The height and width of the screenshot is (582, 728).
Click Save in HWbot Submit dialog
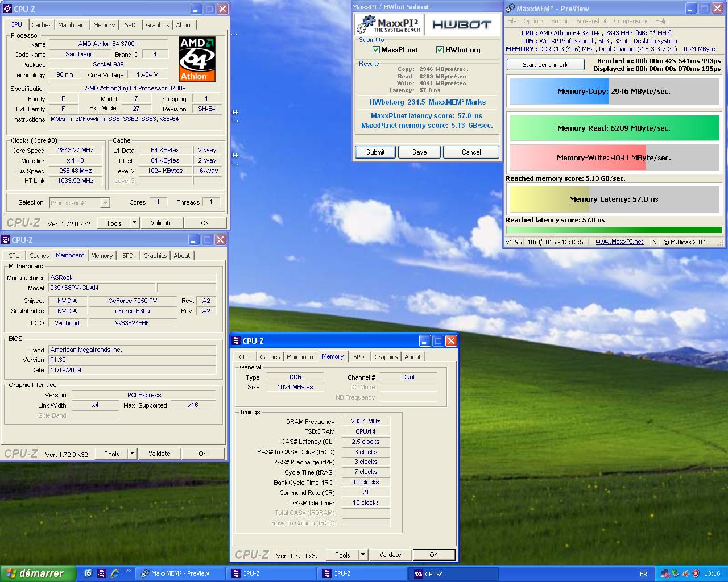coord(420,152)
